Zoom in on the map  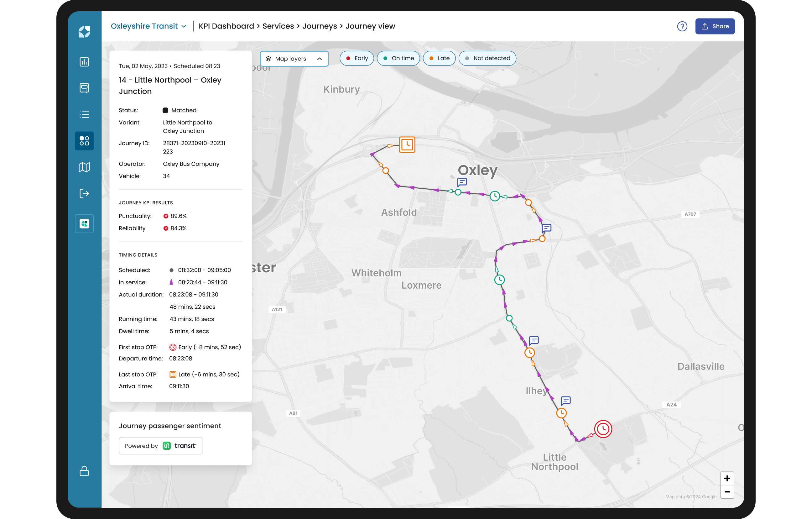[727, 478]
